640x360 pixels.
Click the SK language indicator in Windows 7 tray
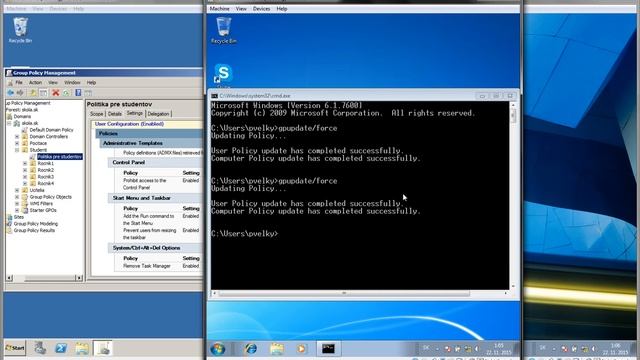point(426,348)
